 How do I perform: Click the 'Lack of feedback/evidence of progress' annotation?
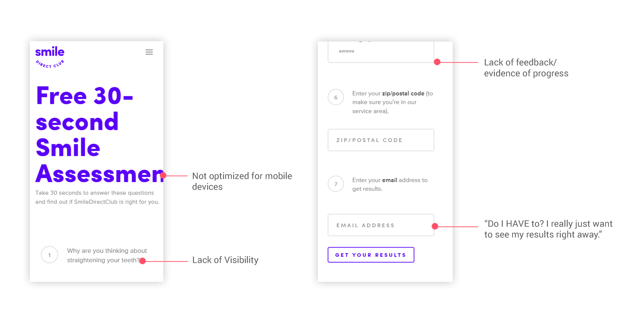click(526, 68)
